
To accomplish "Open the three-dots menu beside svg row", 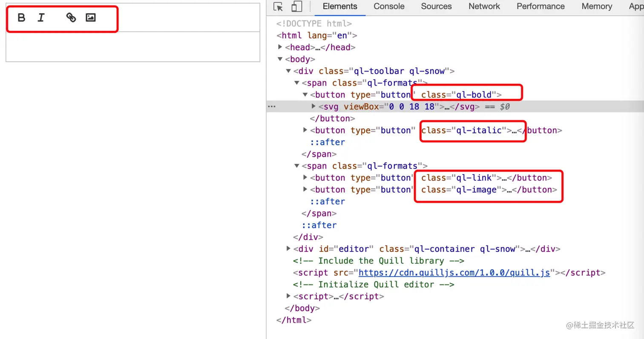I will (271, 106).
